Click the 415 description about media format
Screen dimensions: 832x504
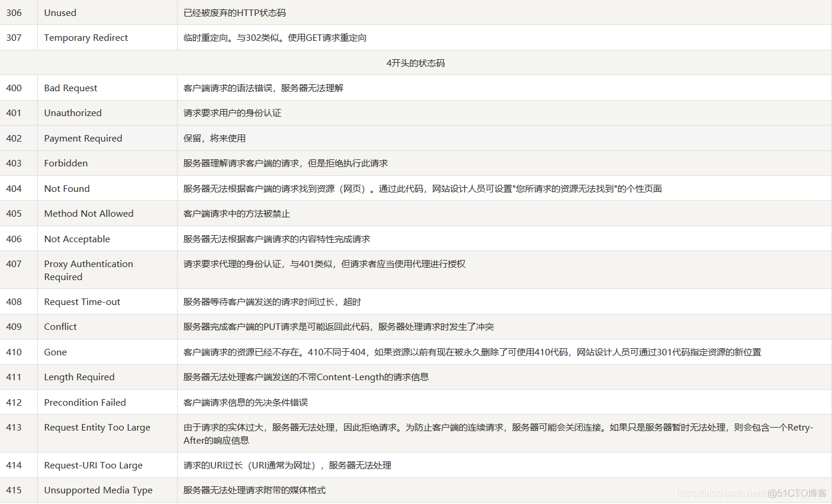click(x=255, y=490)
